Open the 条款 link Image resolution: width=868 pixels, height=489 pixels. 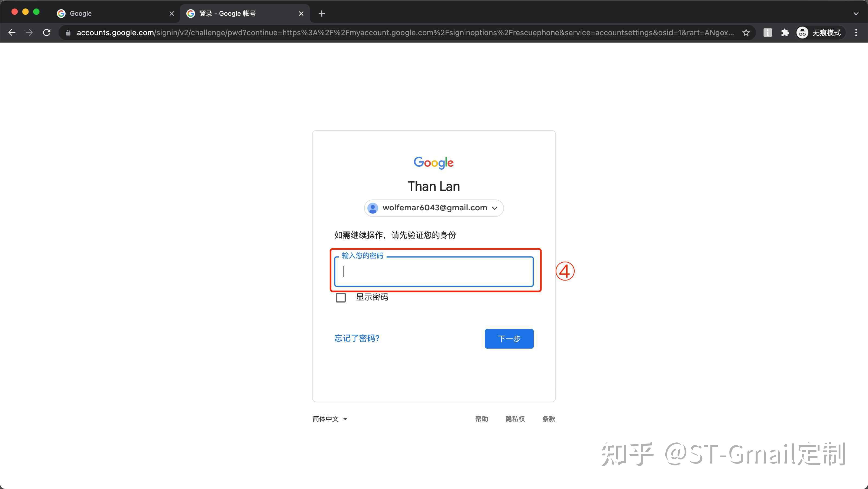click(549, 419)
